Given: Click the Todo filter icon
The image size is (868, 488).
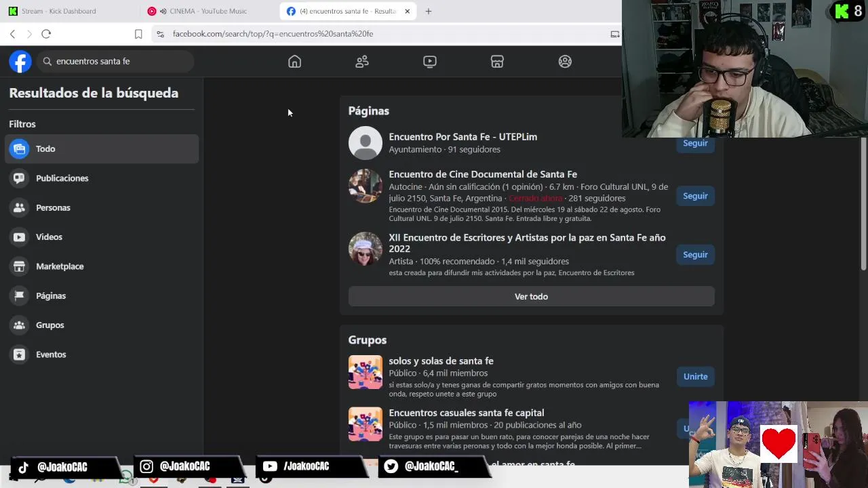Looking at the screenshot, I should [19, 149].
